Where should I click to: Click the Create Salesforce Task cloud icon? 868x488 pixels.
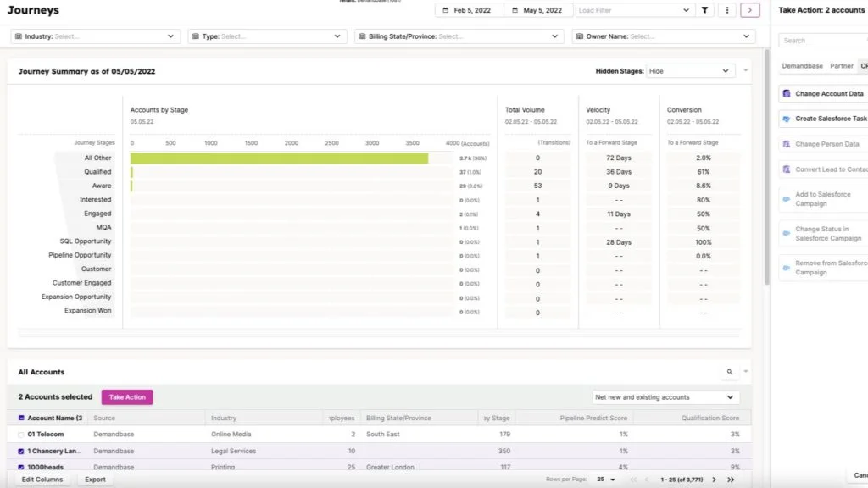787,119
